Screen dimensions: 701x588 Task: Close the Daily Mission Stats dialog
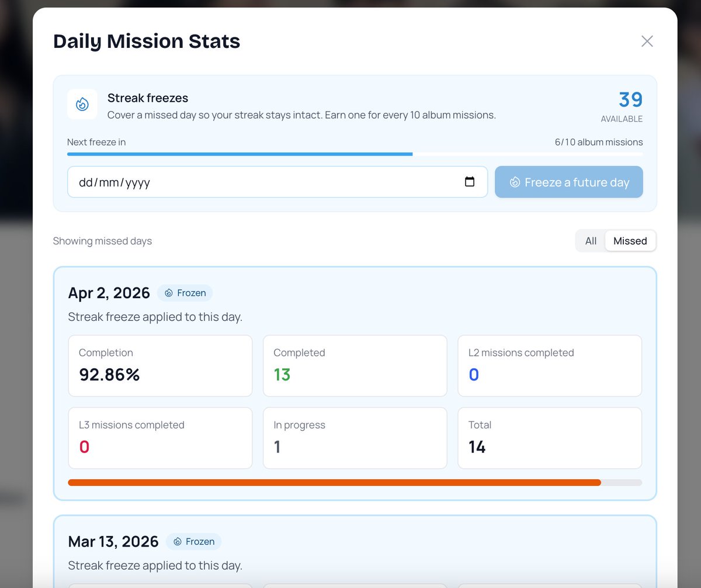647,41
